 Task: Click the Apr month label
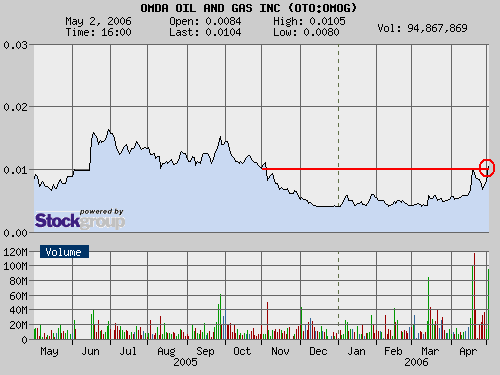click(468, 351)
